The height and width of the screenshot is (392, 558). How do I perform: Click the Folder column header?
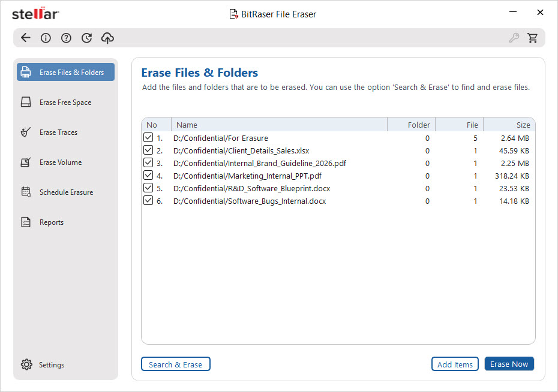[412, 125]
